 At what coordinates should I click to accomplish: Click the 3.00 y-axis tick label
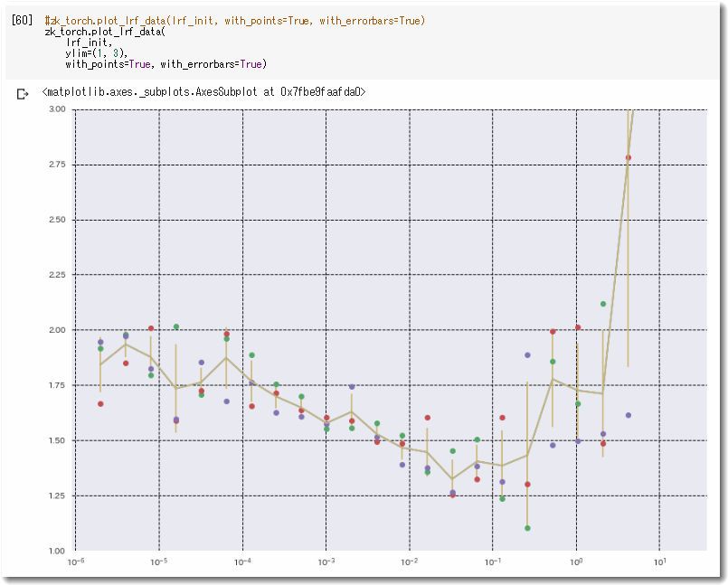click(x=56, y=109)
